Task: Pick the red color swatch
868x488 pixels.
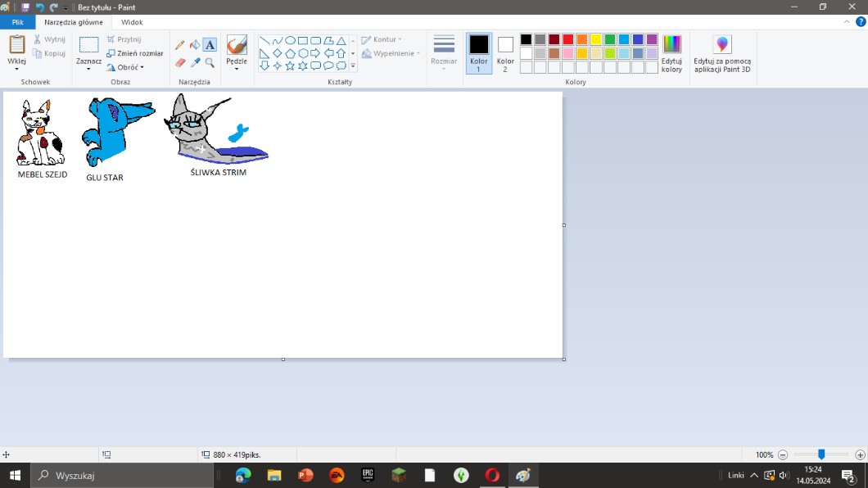Action: tap(567, 39)
